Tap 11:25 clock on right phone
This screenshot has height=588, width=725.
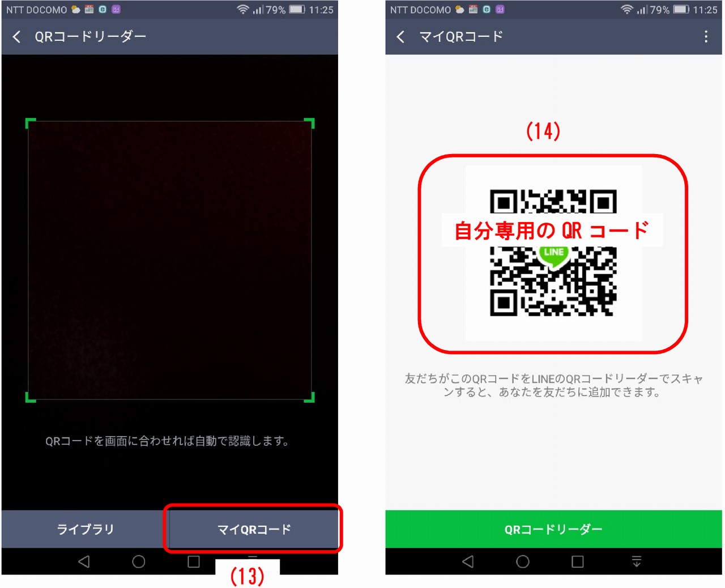point(705,10)
